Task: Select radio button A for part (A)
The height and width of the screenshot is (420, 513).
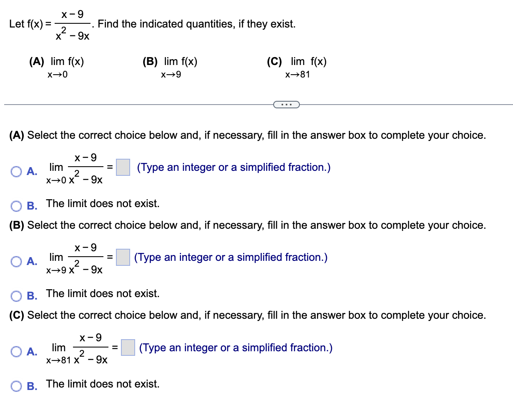Action: [16, 171]
